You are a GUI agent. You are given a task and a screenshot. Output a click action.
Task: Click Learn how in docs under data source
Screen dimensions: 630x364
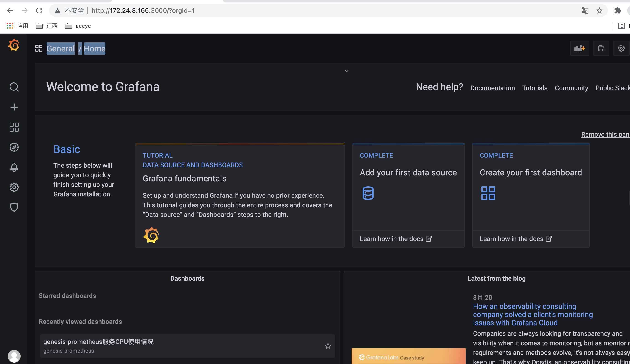(x=396, y=239)
